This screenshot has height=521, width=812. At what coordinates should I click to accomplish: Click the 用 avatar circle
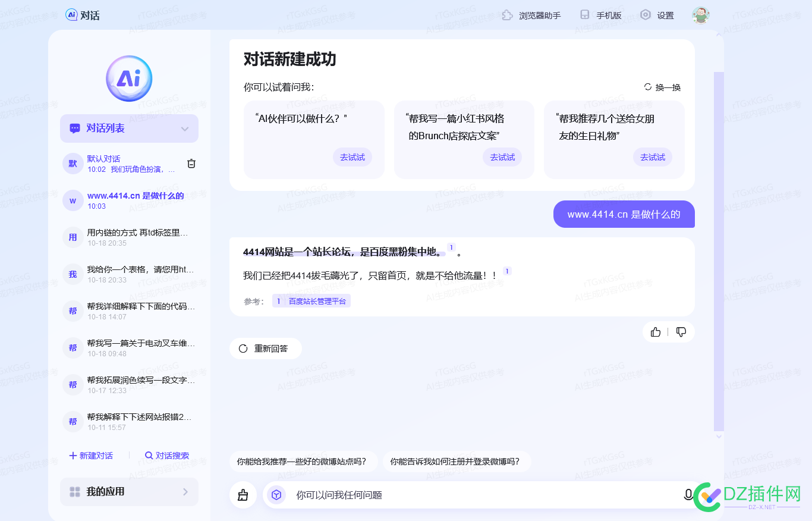pos(73,237)
